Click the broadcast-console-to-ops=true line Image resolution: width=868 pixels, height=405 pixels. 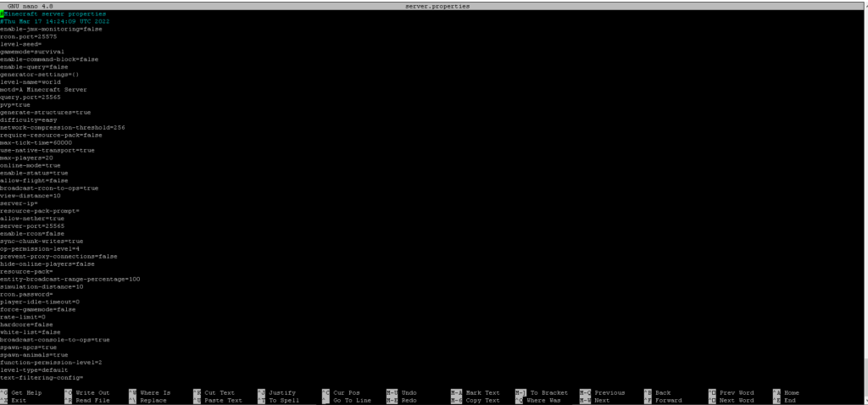[55, 340]
